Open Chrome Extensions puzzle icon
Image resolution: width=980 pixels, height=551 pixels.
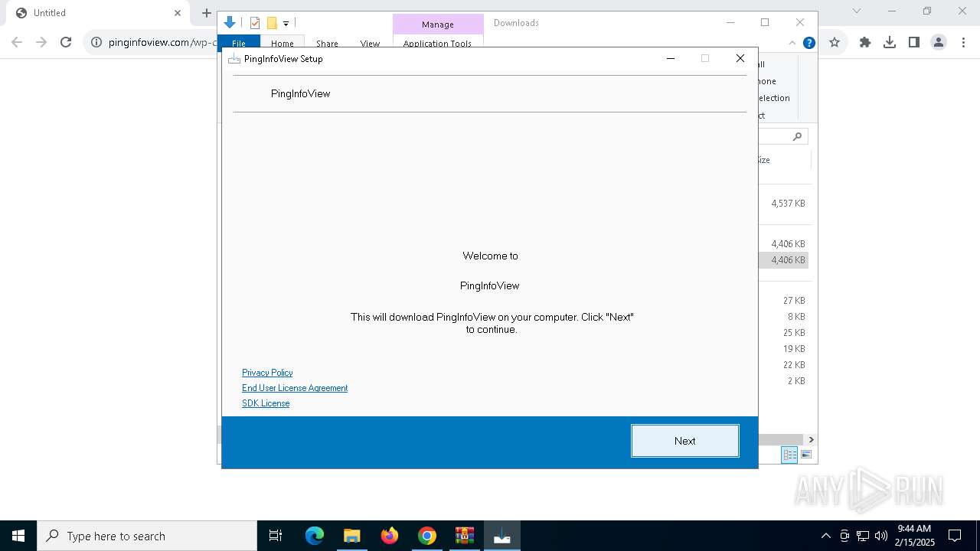tap(865, 43)
